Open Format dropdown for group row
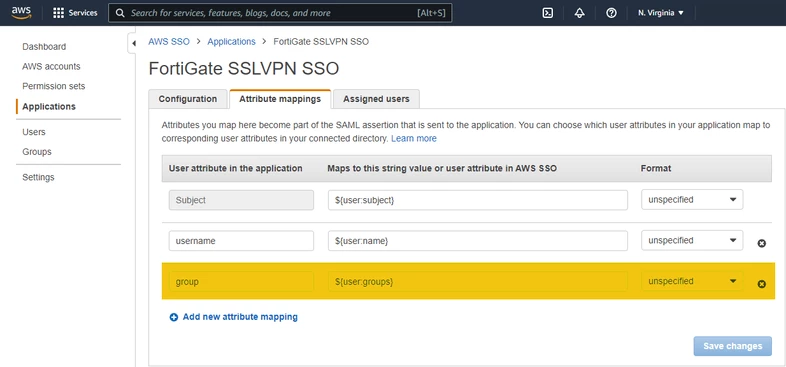The image size is (786, 367). 692,281
